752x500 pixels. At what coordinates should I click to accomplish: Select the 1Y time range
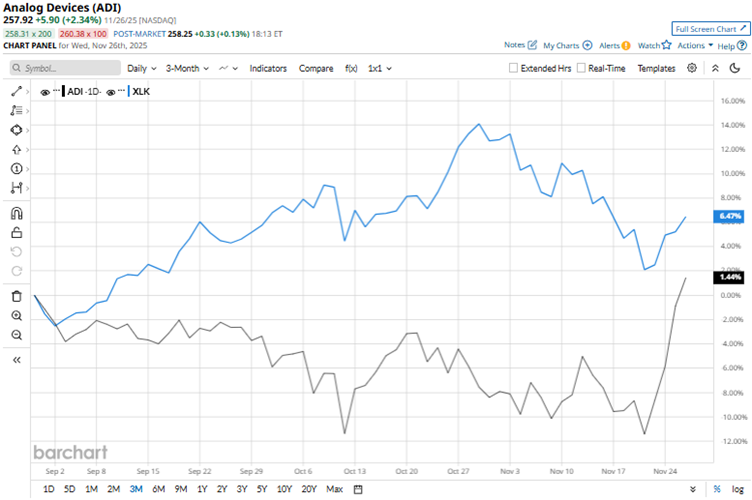click(202, 489)
